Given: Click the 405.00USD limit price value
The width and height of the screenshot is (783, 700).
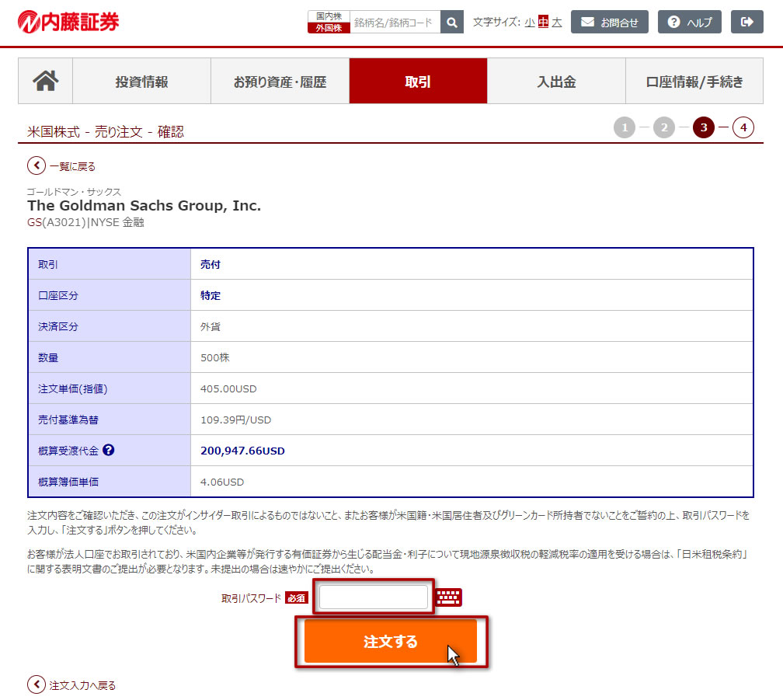Looking at the screenshot, I should [x=228, y=389].
